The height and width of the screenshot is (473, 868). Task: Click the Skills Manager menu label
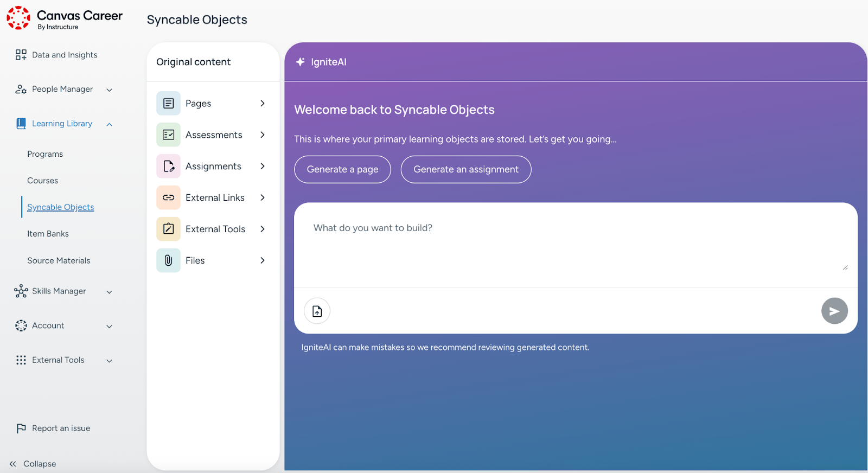pyautogui.click(x=59, y=291)
